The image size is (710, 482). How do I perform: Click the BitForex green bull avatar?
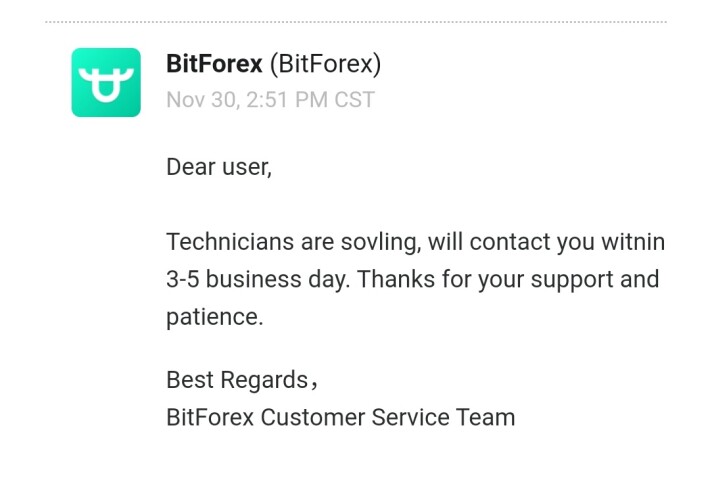point(106,82)
